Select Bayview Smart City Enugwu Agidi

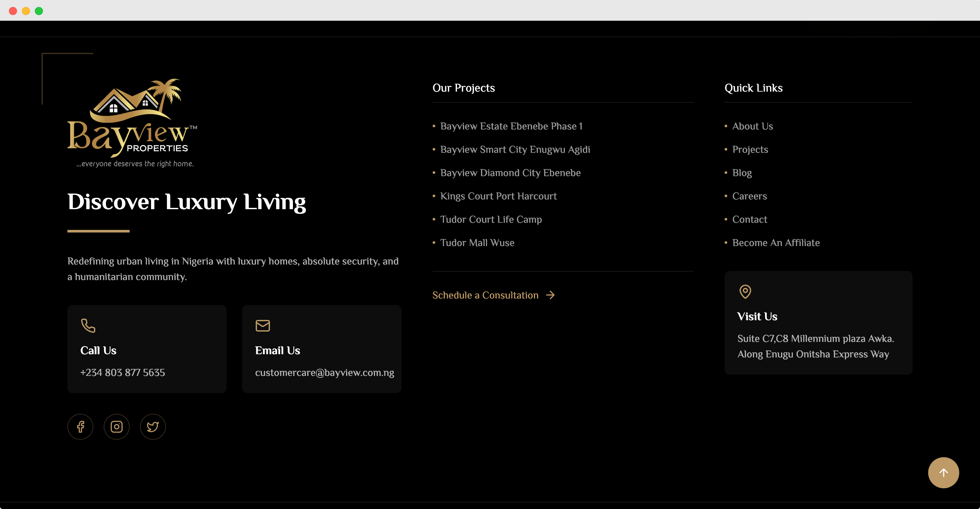pyautogui.click(x=515, y=149)
